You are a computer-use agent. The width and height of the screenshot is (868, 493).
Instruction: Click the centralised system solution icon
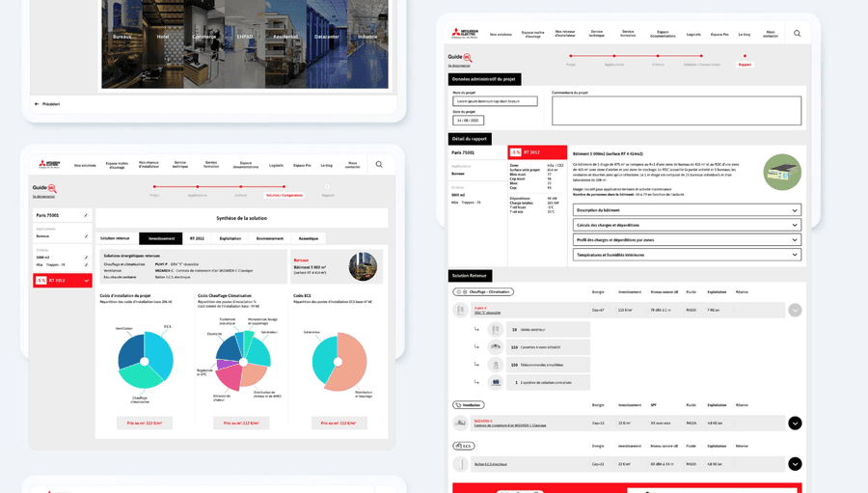tap(496, 382)
